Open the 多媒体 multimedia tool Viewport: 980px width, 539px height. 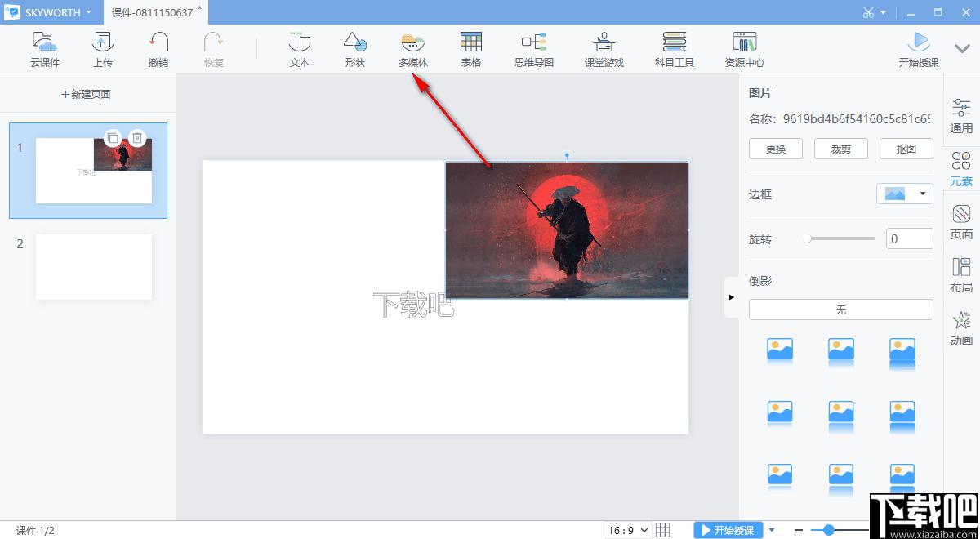(413, 49)
